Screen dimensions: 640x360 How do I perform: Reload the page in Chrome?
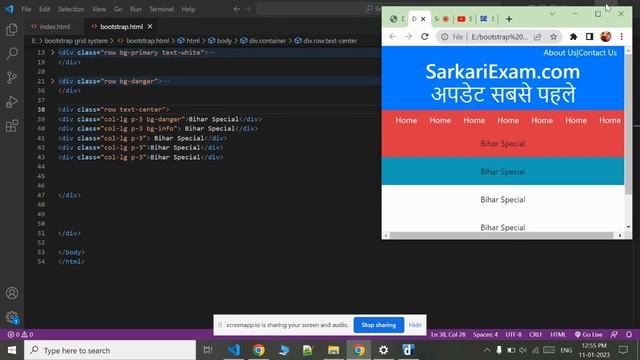[424, 37]
